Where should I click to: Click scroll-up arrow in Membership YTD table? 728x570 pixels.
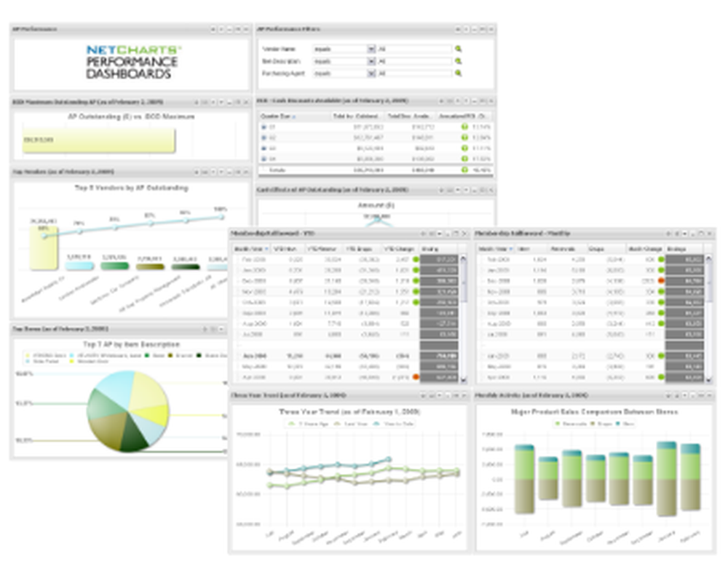(x=463, y=258)
